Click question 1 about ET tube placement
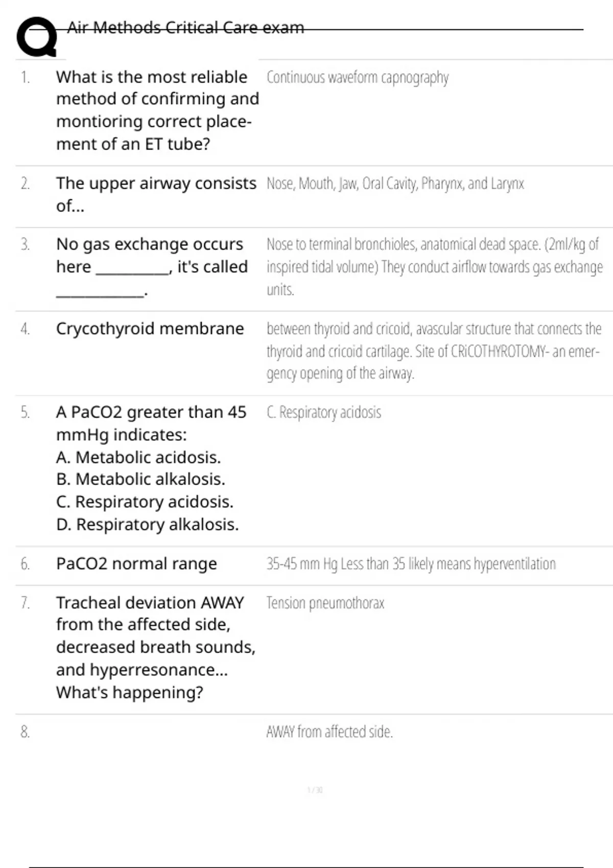The width and height of the screenshot is (613, 868). [158, 110]
